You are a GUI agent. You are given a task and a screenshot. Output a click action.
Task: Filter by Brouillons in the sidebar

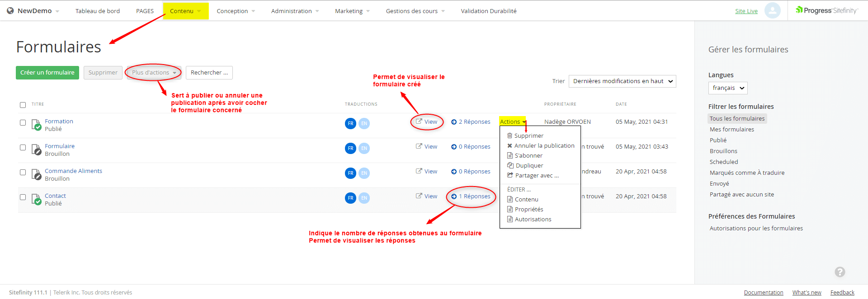(x=723, y=151)
